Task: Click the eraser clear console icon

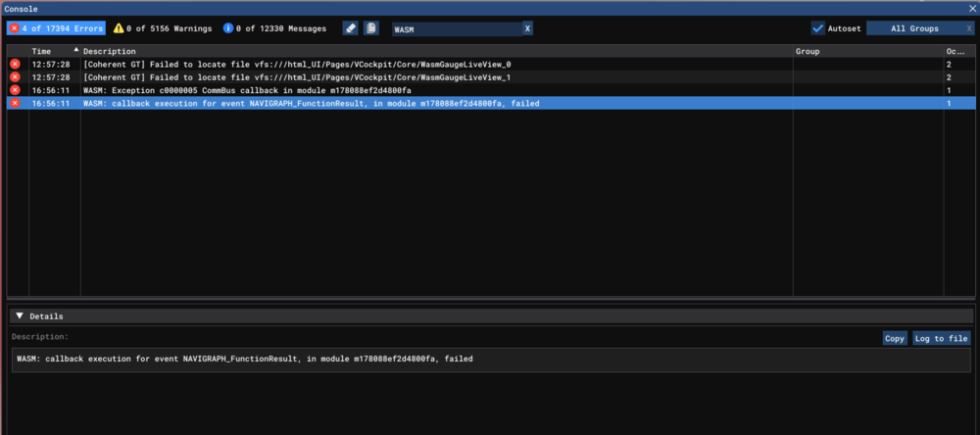Action: point(350,29)
